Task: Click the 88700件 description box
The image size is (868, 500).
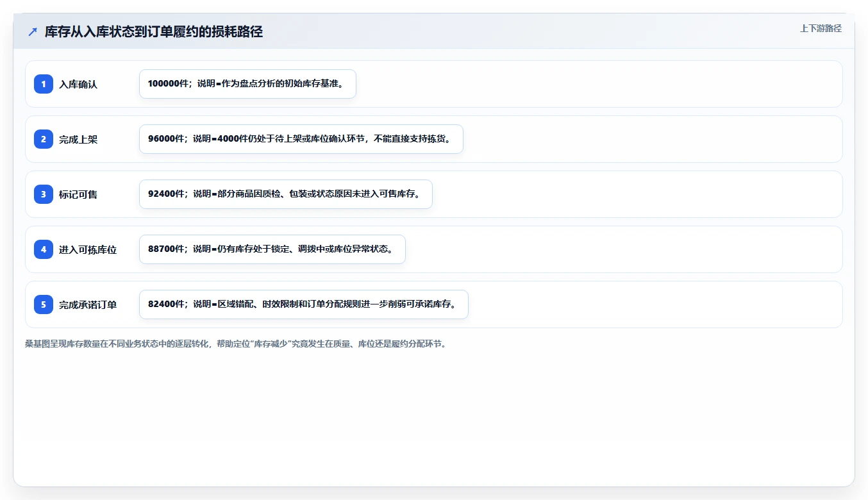Action: pos(272,249)
